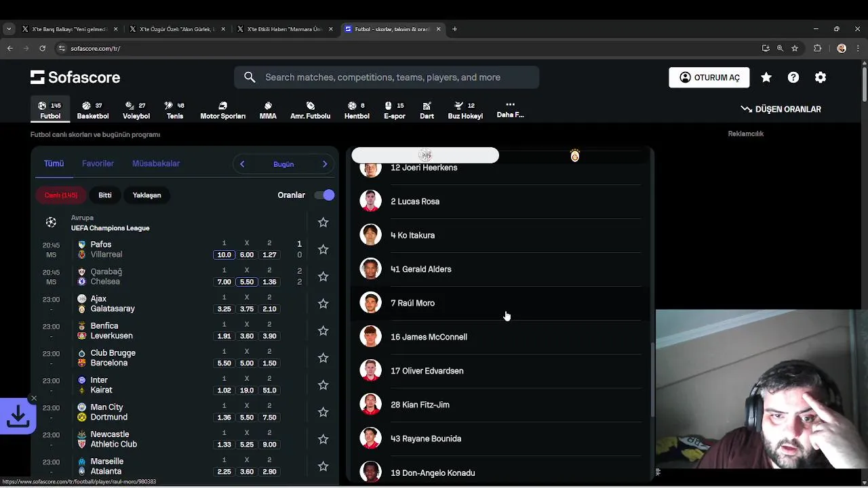Open the help question mark icon

(x=793, y=77)
